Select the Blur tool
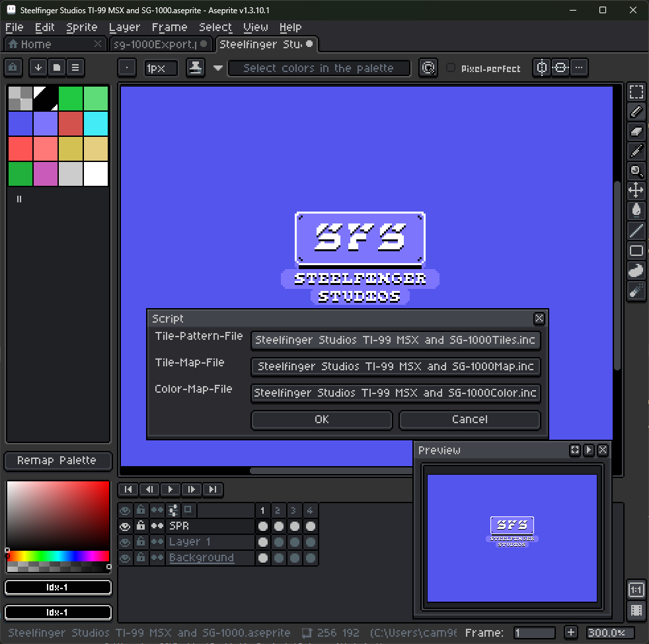Viewport: 649px width, 644px height. [636, 270]
